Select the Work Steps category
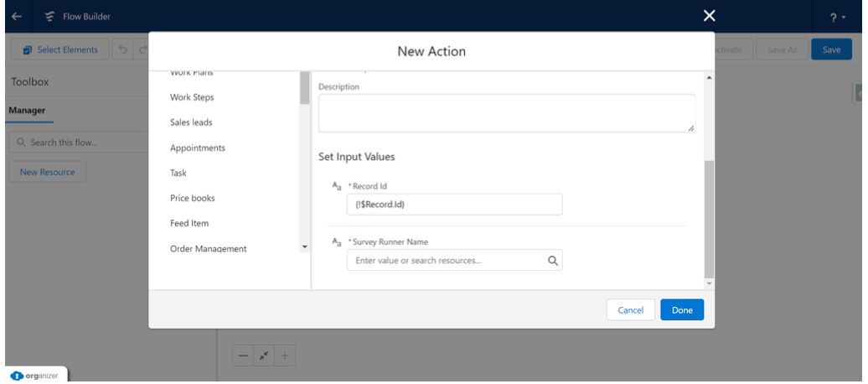 192,97
